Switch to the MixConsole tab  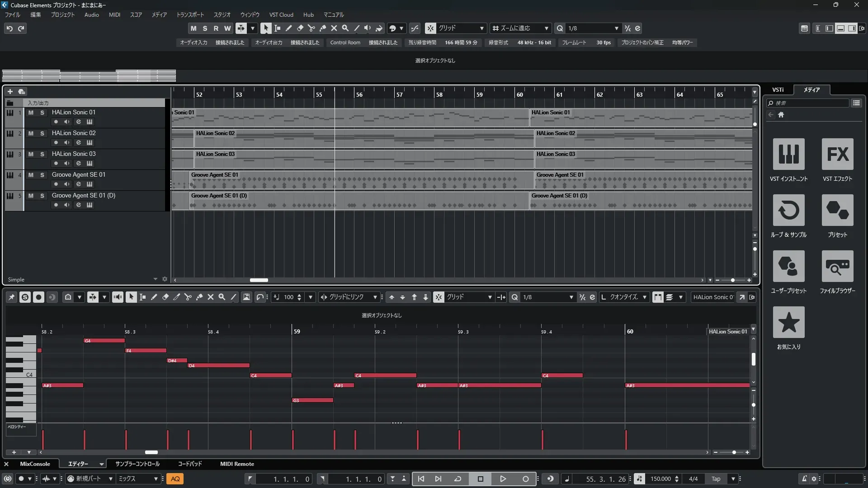35,464
